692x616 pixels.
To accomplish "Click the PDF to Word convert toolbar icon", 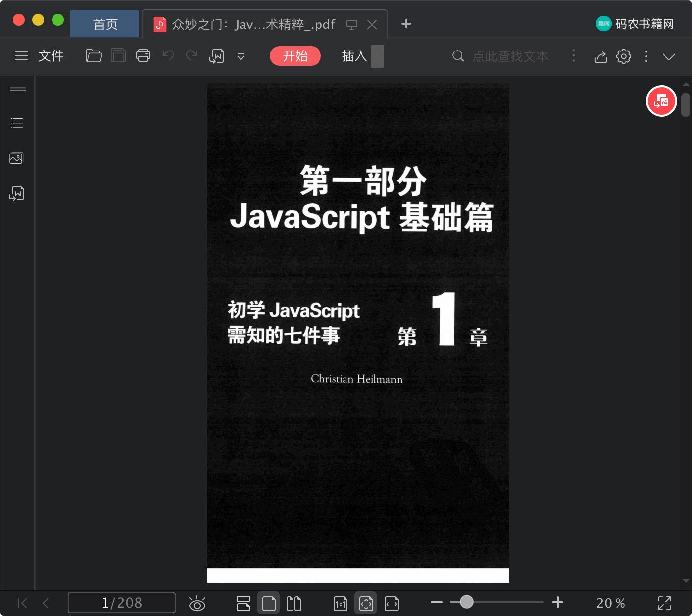I will [x=216, y=56].
